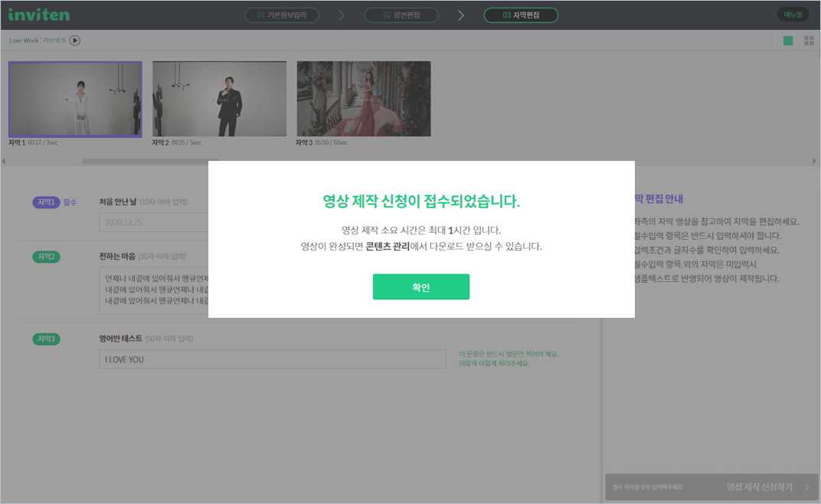821x504 pixels.
Task: Go to step 02 장면편집
Action: pos(401,15)
